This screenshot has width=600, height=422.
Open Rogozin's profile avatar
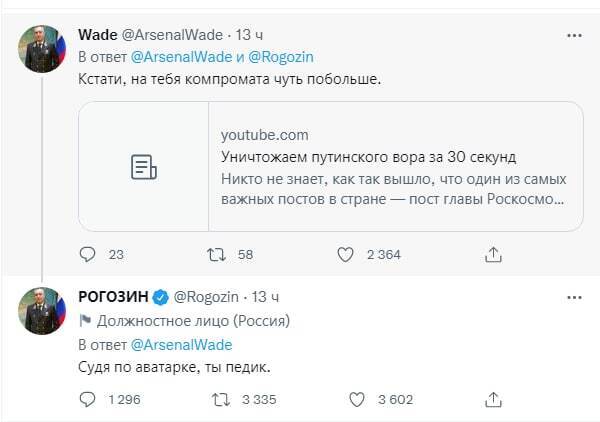pyautogui.click(x=41, y=311)
